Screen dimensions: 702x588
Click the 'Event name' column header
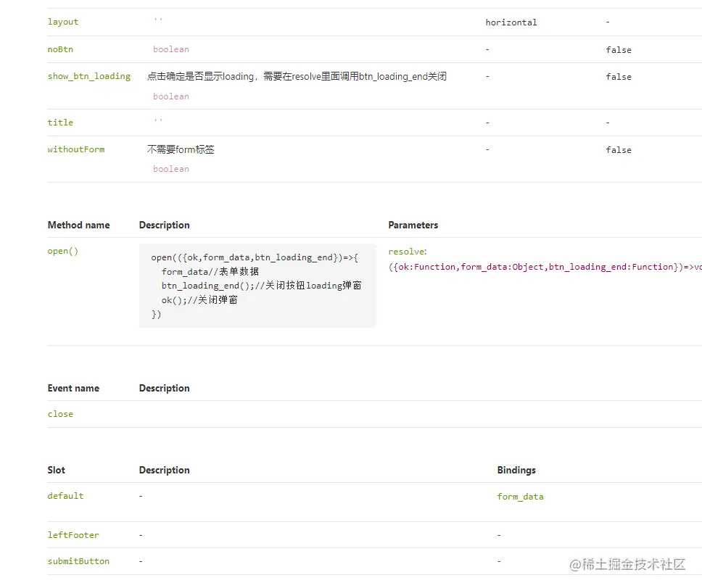[x=73, y=389]
